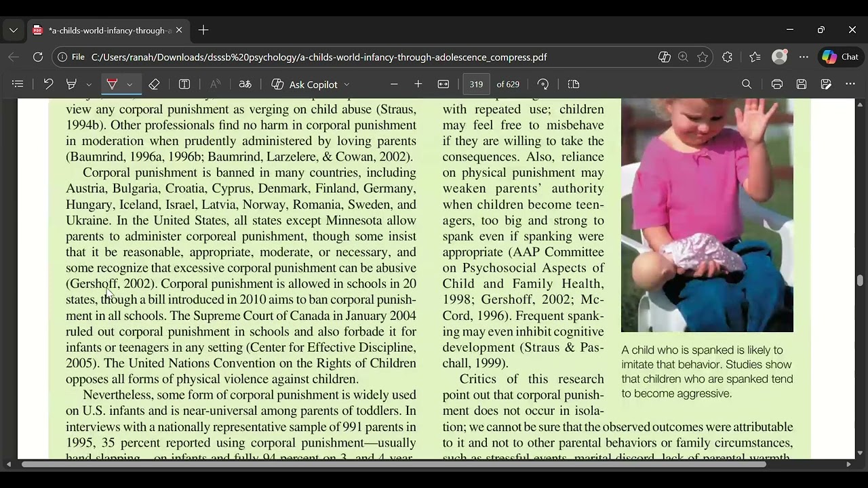Click the horizontal scrollbar thumb
This screenshot has width=868, height=488.
pyautogui.click(x=393, y=464)
